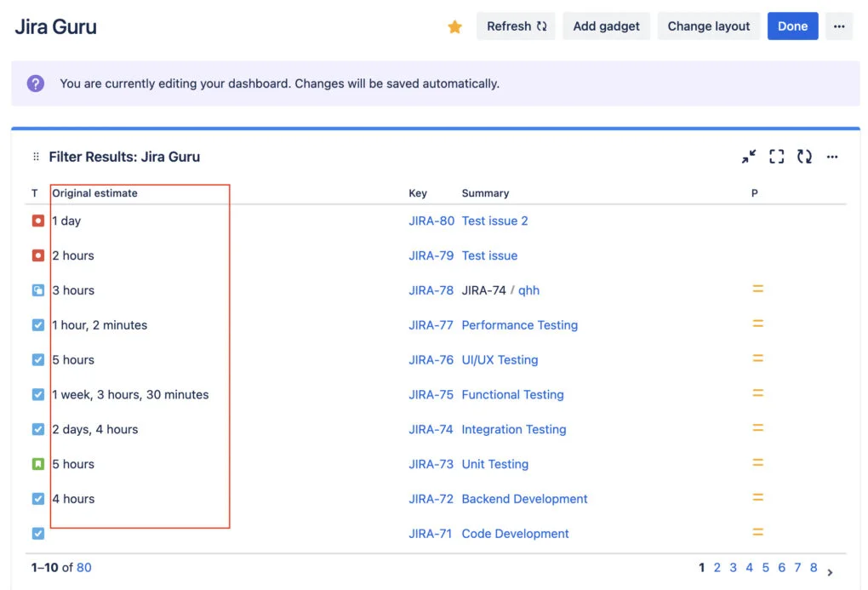
Task: Open the Backend Development summary link
Action: [x=524, y=499]
